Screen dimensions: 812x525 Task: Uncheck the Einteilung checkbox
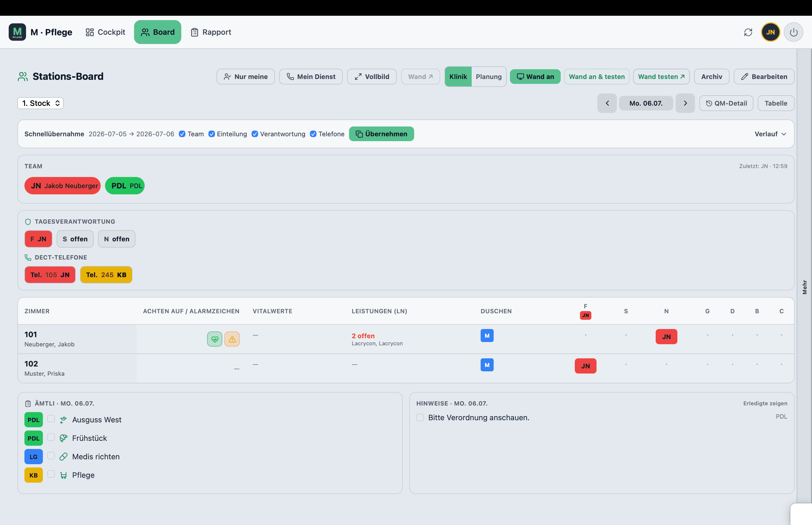pyautogui.click(x=212, y=134)
